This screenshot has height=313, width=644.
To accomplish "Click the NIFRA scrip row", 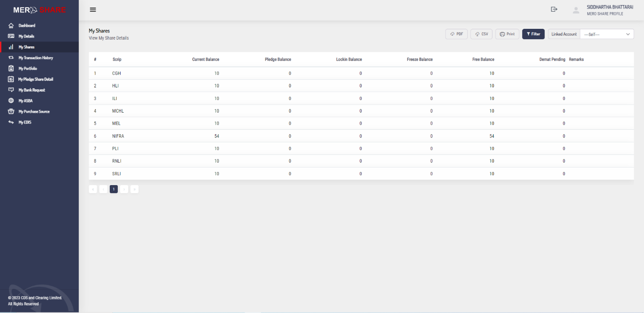I will 362,136.
